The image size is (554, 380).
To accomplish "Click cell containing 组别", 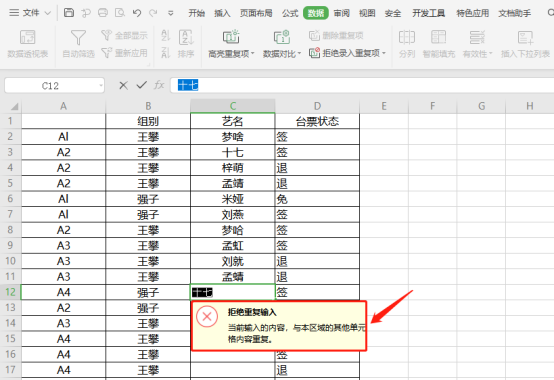I will tap(148, 121).
